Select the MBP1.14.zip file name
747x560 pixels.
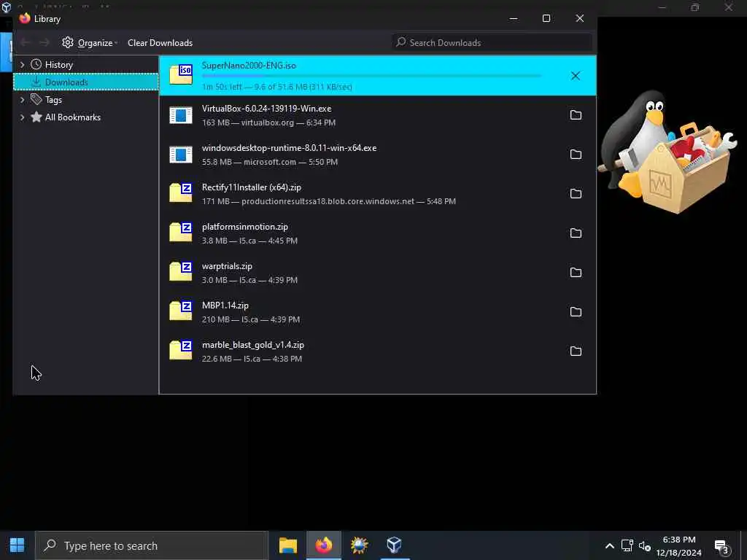pyautogui.click(x=225, y=306)
